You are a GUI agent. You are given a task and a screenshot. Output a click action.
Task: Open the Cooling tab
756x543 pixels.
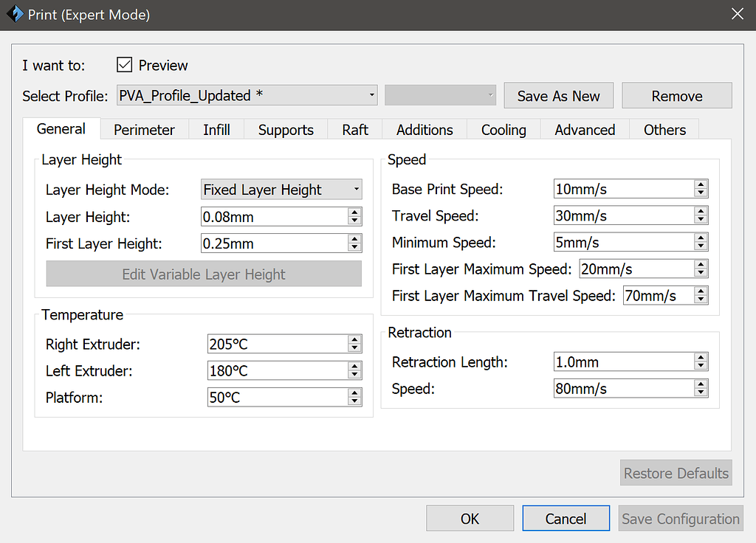(503, 129)
